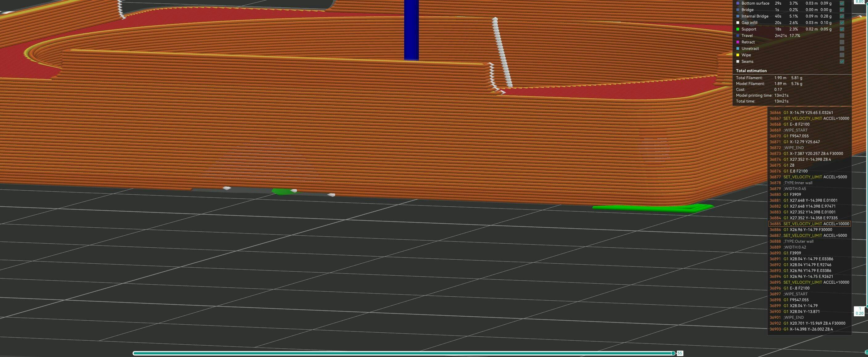
Task: Toggle the Wipe visibility checkbox
Action: click(x=842, y=55)
